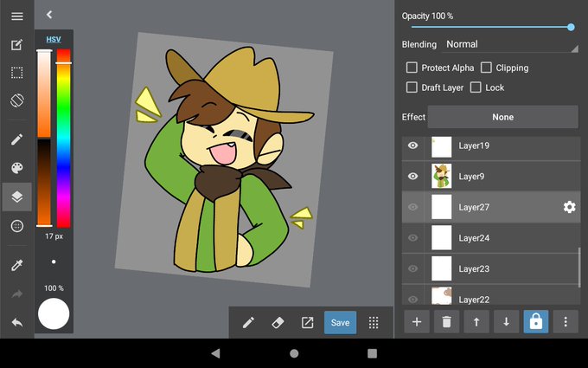Open the Effect None selector

503,117
